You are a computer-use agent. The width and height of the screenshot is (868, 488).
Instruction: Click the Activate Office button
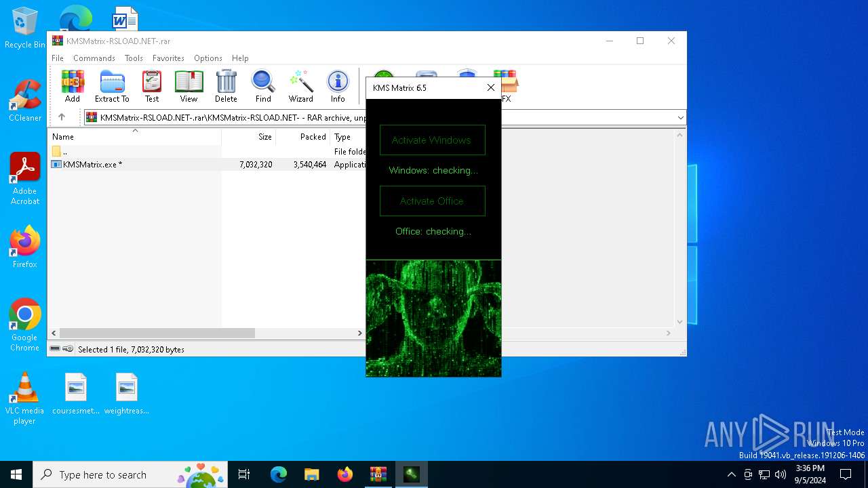pos(433,201)
